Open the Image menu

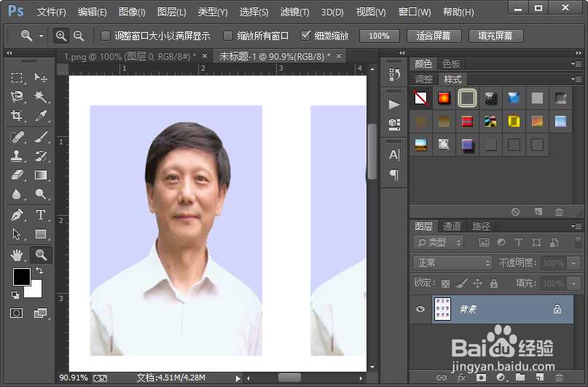(132, 12)
